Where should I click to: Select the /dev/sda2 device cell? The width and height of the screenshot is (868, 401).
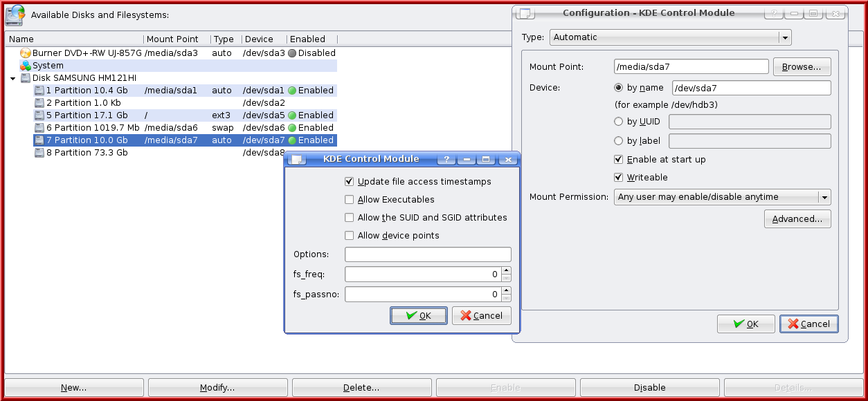(264, 103)
